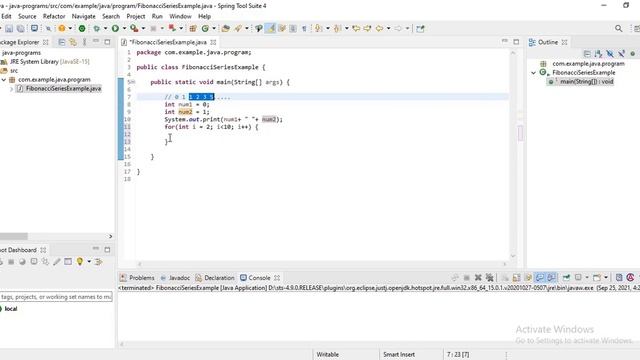The height and width of the screenshot is (360, 640).
Task: Click Package Explorer horizontal scrollbar thumb
Action: pyautogui.click(x=13, y=236)
